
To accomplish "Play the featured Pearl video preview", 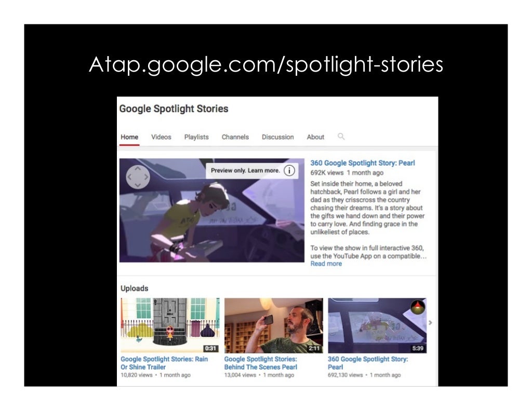I will [212, 210].
